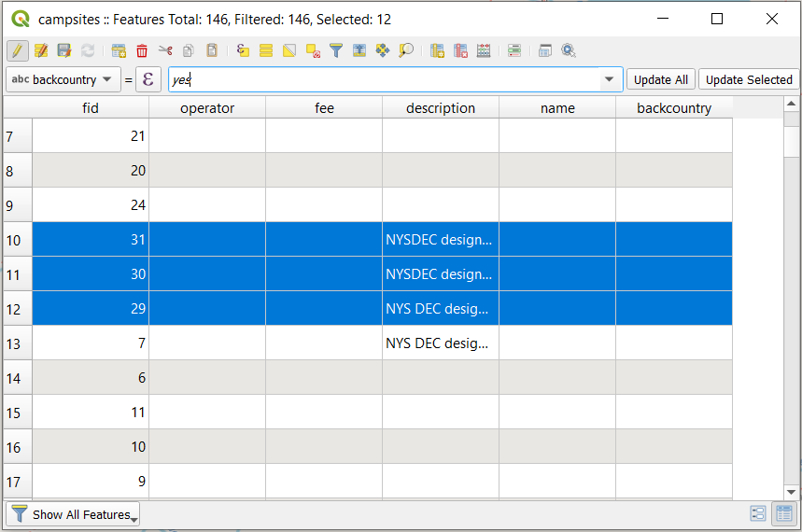
Task: Click the QGIS logo in the title bar
Action: point(21,20)
